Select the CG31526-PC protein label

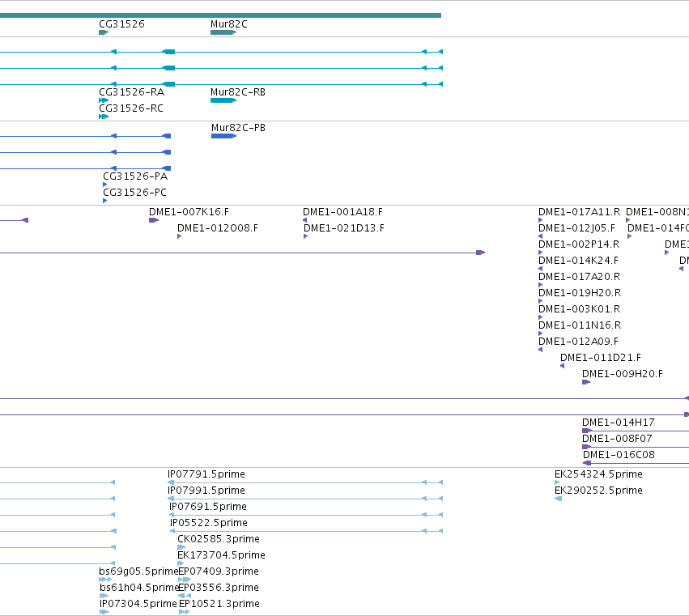pos(134,193)
